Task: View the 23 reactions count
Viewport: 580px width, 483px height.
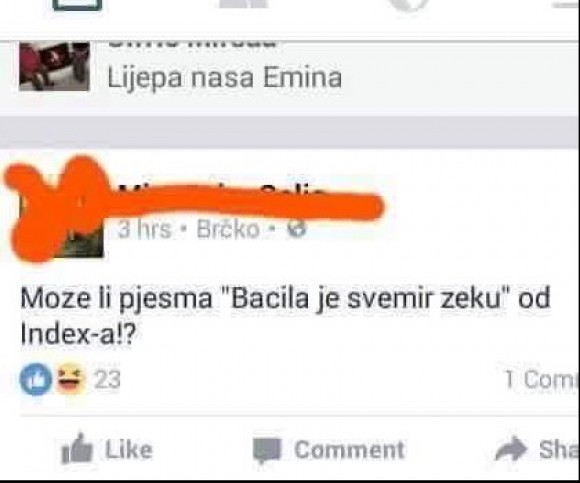Action: 107,380
